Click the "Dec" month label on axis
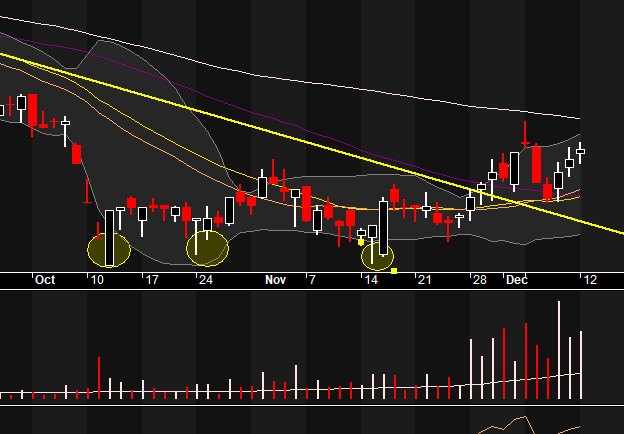The height and width of the screenshot is (434, 624). click(x=517, y=280)
